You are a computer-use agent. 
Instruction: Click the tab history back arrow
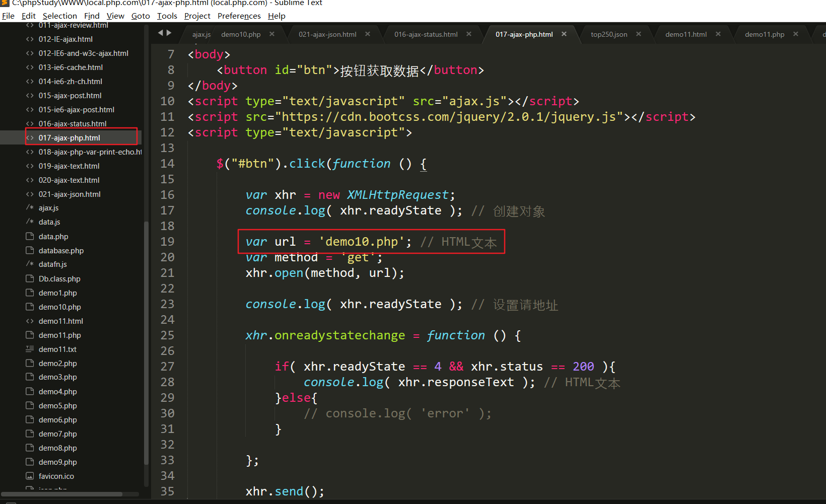coord(161,33)
